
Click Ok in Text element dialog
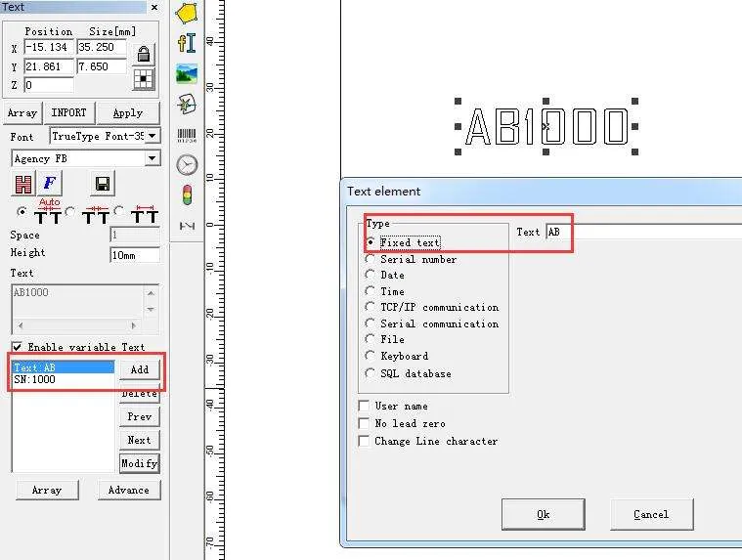point(544,514)
